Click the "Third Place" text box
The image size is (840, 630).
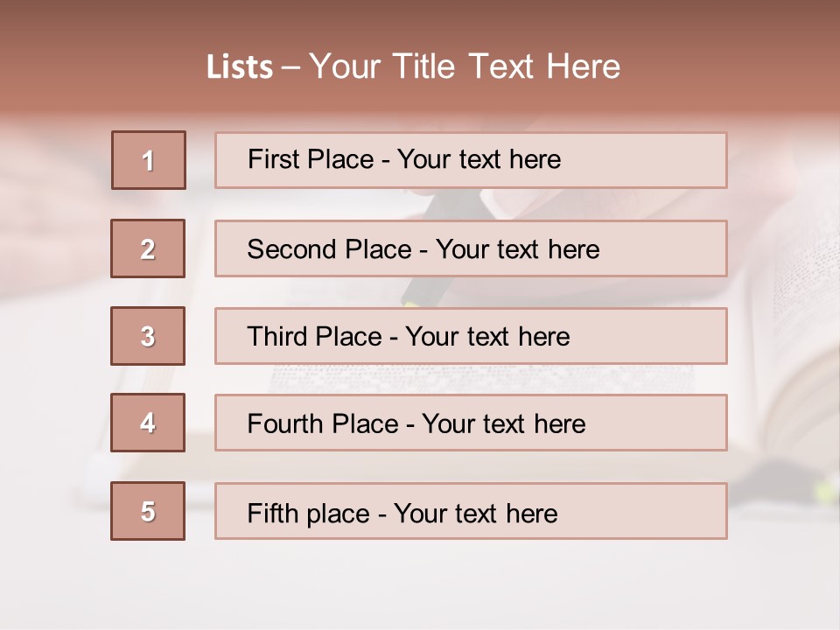[x=471, y=336]
